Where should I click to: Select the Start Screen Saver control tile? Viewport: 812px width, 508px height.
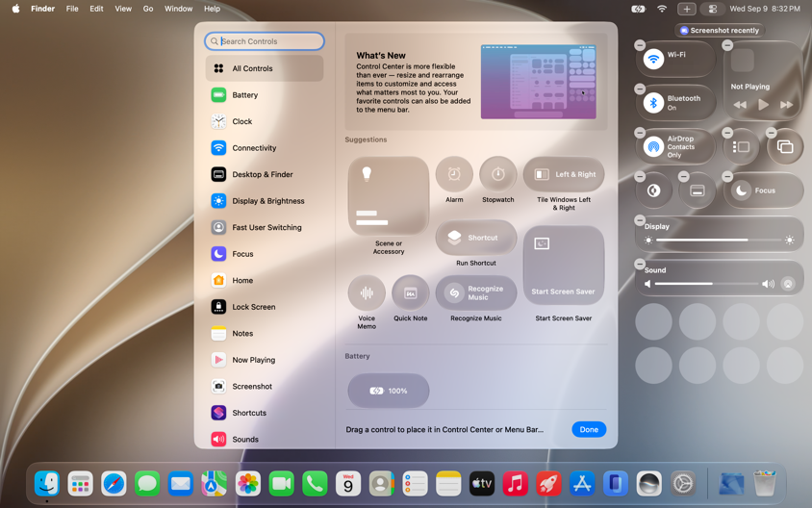(564, 267)
